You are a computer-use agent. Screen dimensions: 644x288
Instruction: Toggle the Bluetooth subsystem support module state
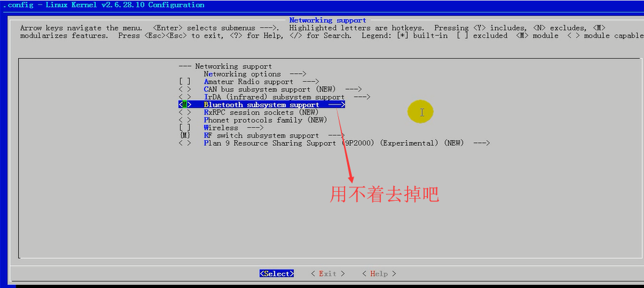[x=185, y=104]
